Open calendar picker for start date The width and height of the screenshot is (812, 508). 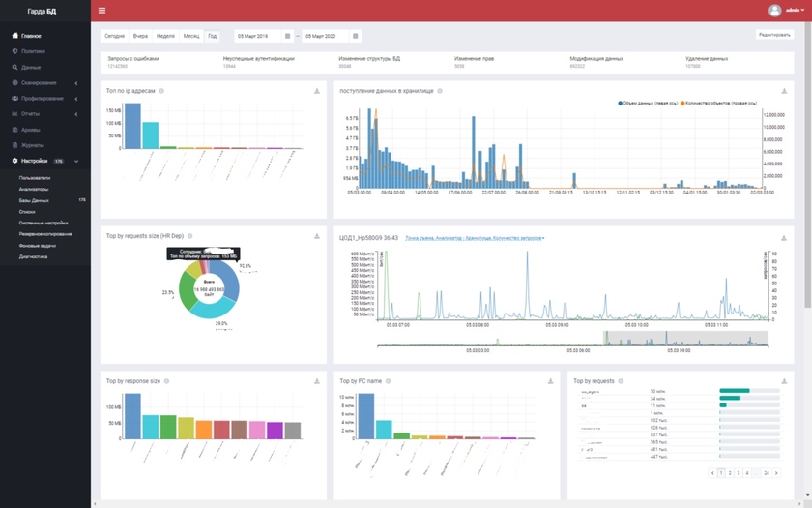click(289, 36)
